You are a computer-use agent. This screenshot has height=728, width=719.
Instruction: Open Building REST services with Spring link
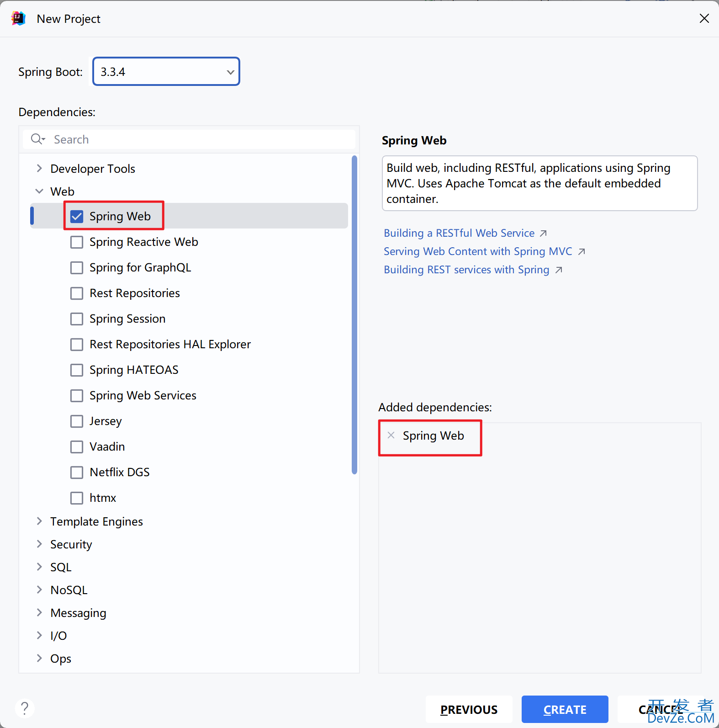[x=466, y=270]
